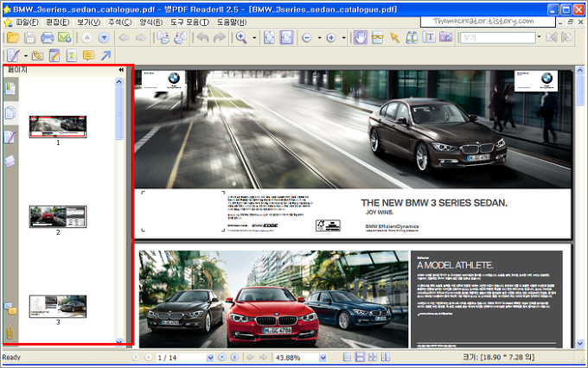Open the signatures panel in the sidebar
The width and height of the screenshot is (588, 368).
click(10, 136)
